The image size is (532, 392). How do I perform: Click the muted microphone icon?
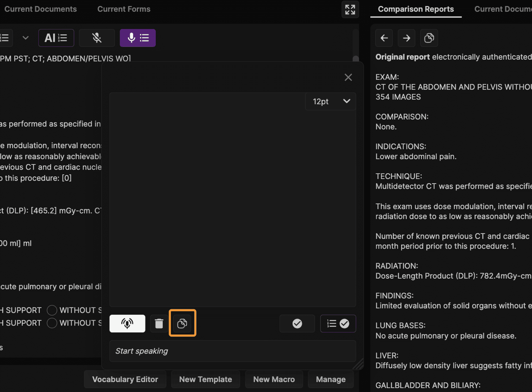click(97, 38)
